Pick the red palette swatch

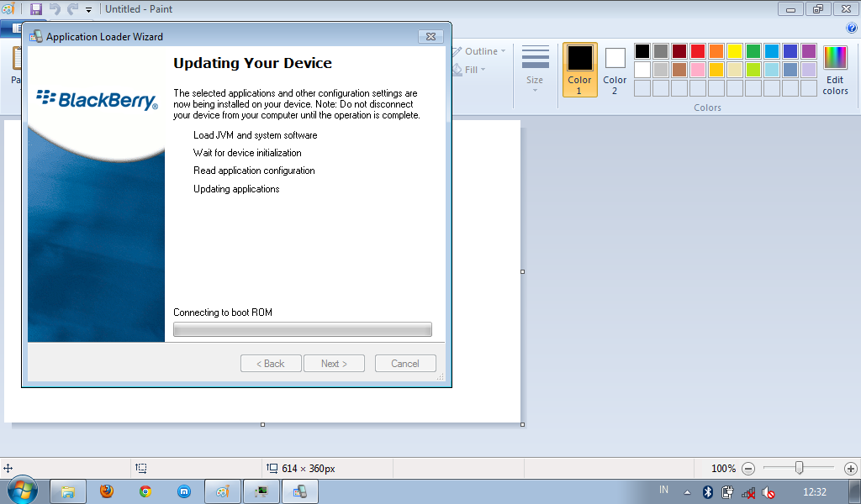point(698,51)
